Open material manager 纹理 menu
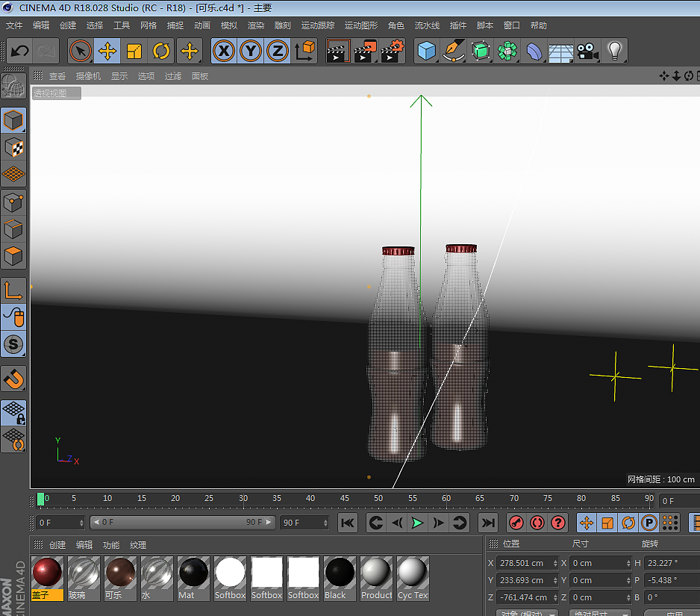 (x=138, y=545)
